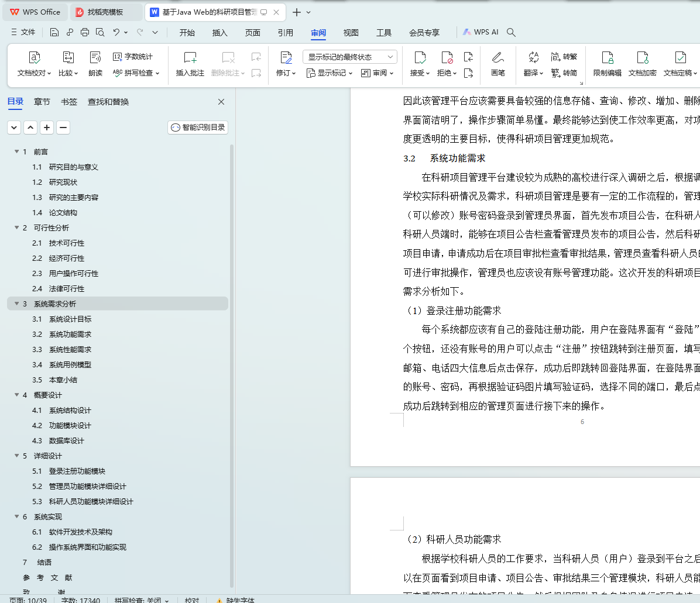
Task: Switch to the 视图 ribbon tab
Action: (x=351, y=33)
